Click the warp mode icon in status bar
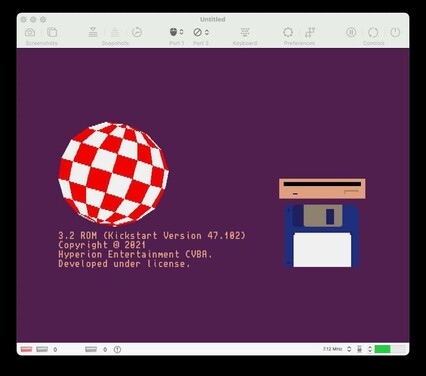The width and height of the screenshot is (426, 376). (x=359, y=349)
